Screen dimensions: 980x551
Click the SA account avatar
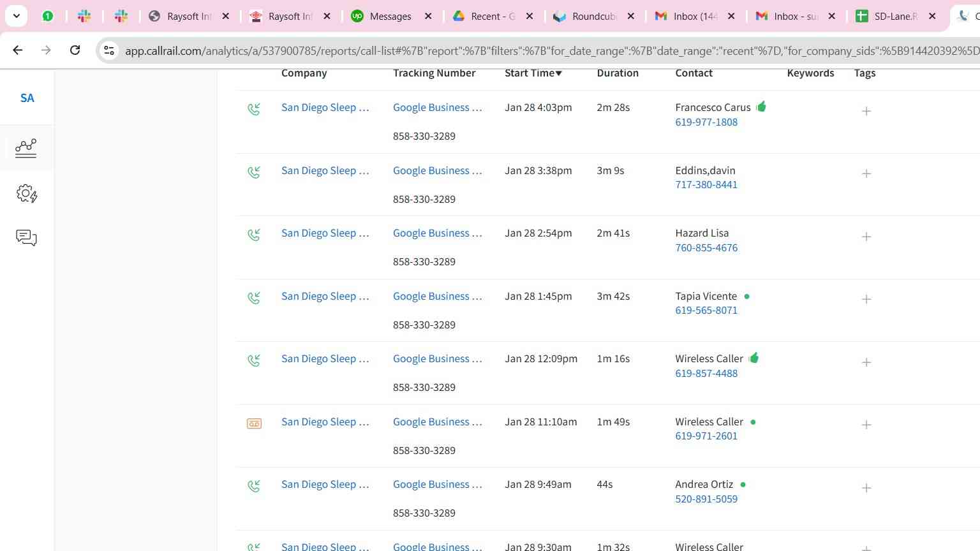[x=27, y=98]
